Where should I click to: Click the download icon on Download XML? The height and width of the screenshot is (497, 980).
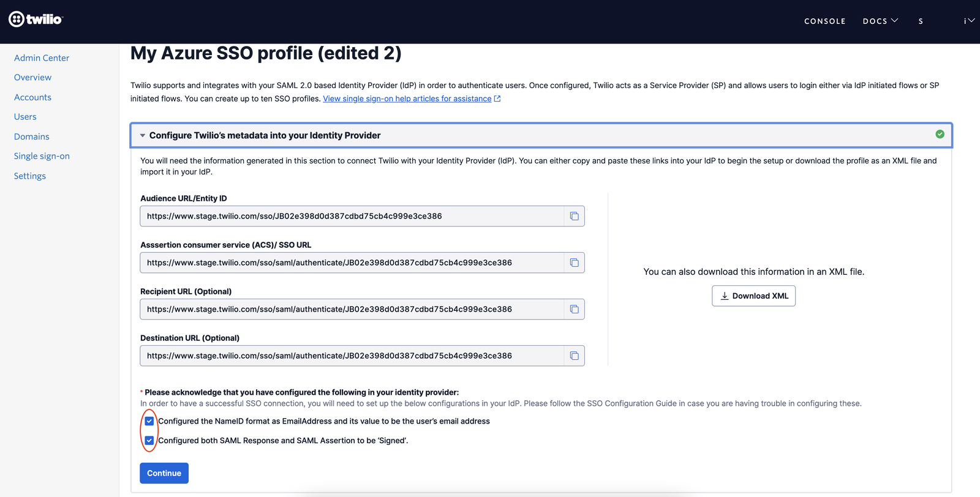(x=724, y=296)
